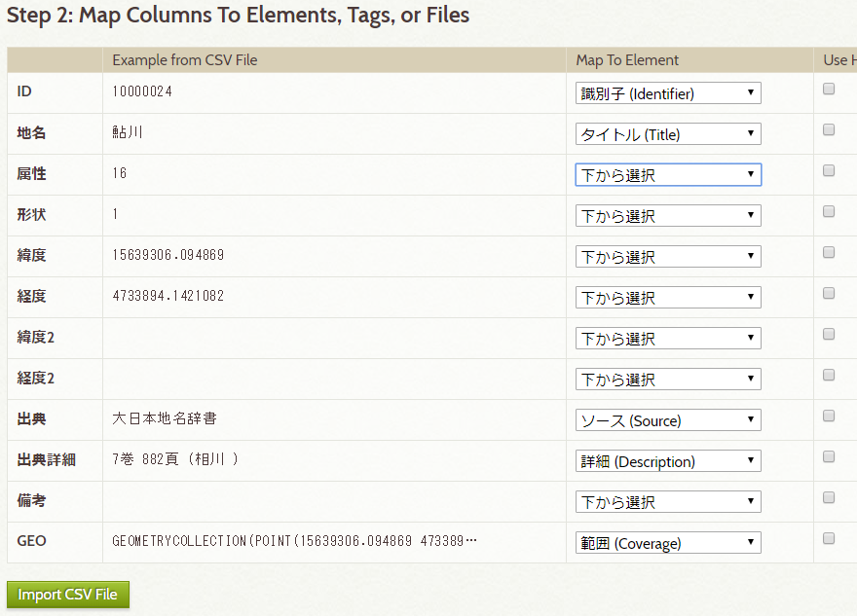Click the Example from CSV File header

tap(185, 60)
